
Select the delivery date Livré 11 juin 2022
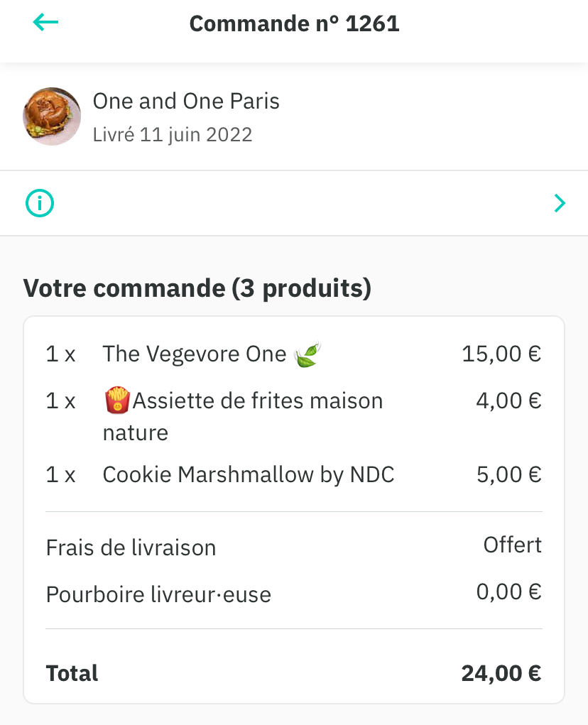pyautogui.click(x=173, y=134)
